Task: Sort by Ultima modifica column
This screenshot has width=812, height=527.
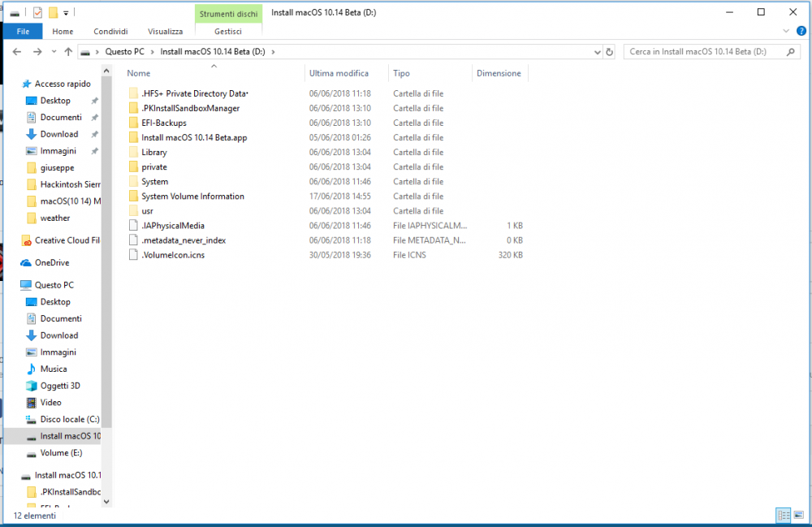Action: tap(339, 74)
